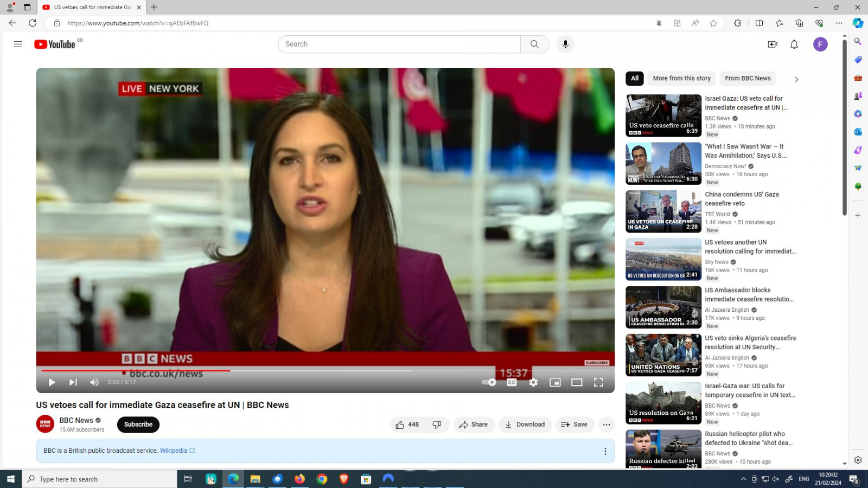Toggle split screen in Edge toolbar
The height and width of the screenshot is (488, 868).
click(x=759, y=23)
